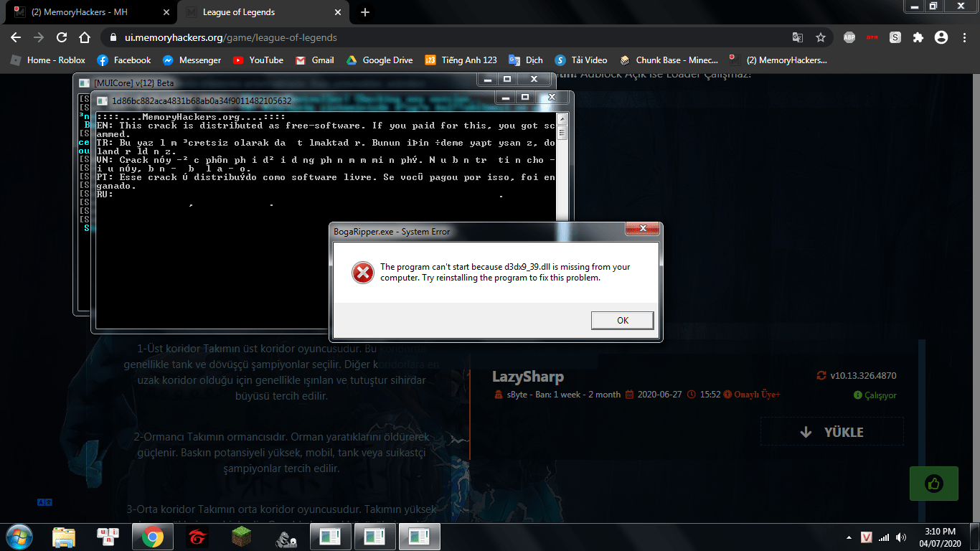Viewport: 980px width, 551px height.
Task: Click the YÜKLE download button
Action: click(x=832, y=432)
